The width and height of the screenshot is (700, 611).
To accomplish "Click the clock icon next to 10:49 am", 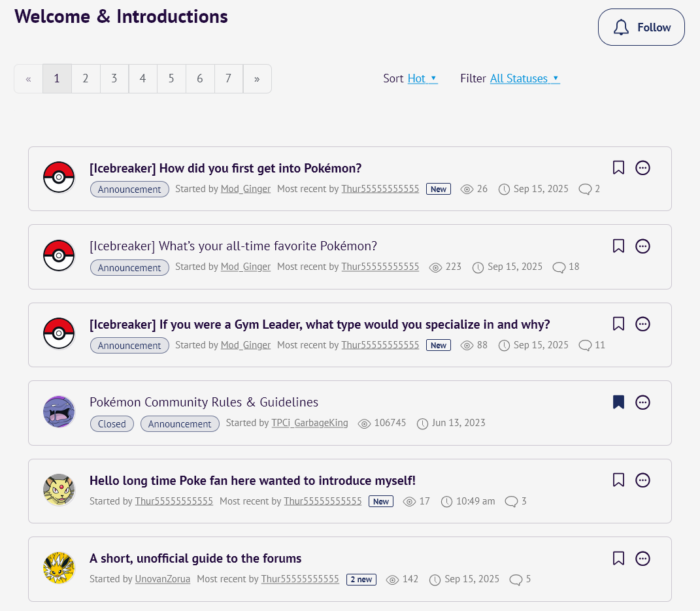I will click(446, 502).
